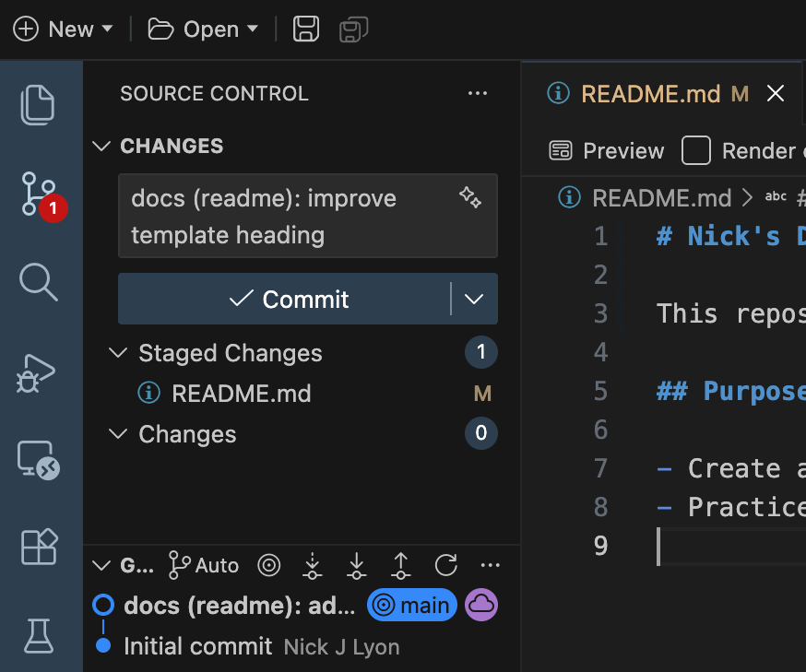Open the Extensions view
Screen dimensions: 806x672
(40, 547)
